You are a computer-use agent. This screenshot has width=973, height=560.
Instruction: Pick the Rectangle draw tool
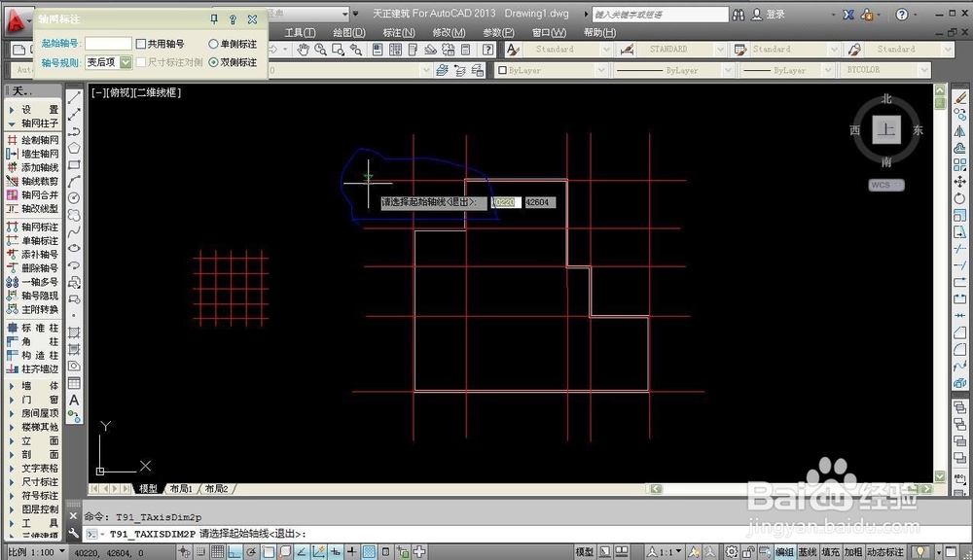[x=74, y=165]
